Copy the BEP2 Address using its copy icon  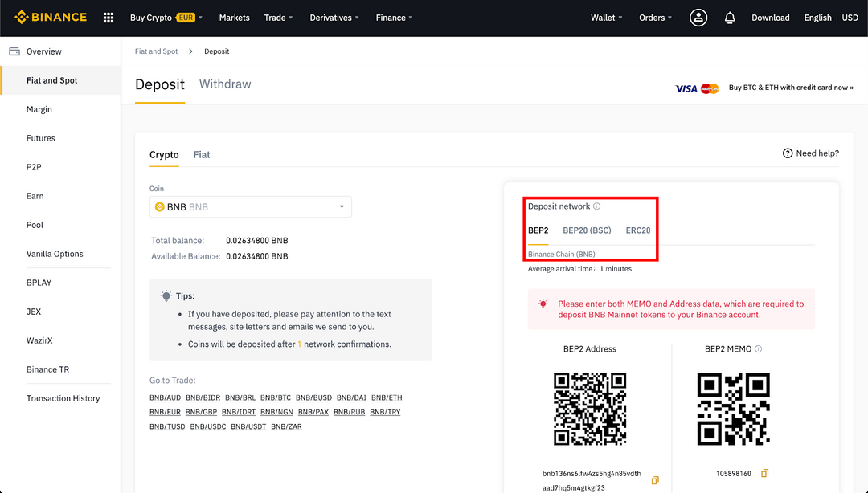pyautogui.click(x=655, y=479)
